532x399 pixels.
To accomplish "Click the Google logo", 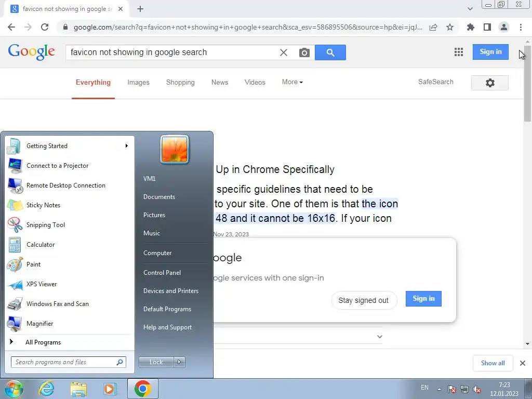I will click(x=31, y=52).
